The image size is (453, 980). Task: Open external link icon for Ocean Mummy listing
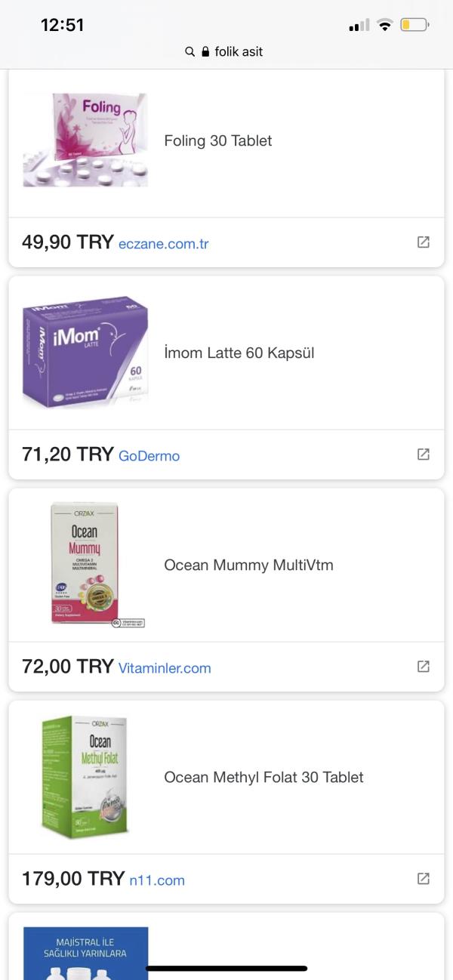[424, 667]
